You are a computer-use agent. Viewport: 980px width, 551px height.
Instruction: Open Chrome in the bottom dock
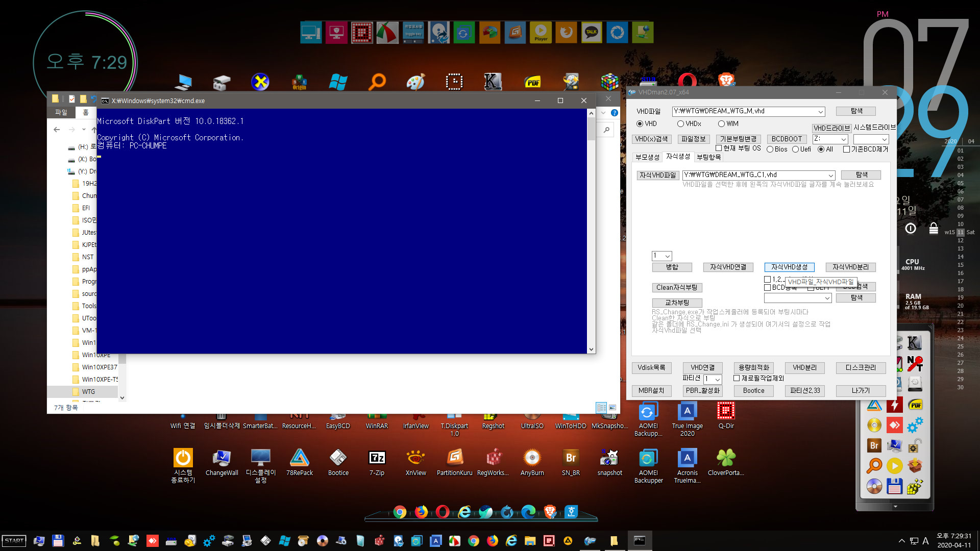[x=400, y=512]
